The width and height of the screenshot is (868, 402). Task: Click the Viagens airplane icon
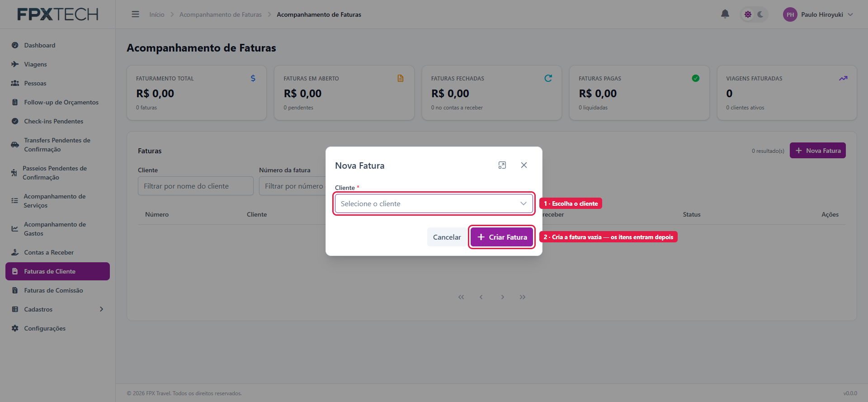(x=15, y=64)
